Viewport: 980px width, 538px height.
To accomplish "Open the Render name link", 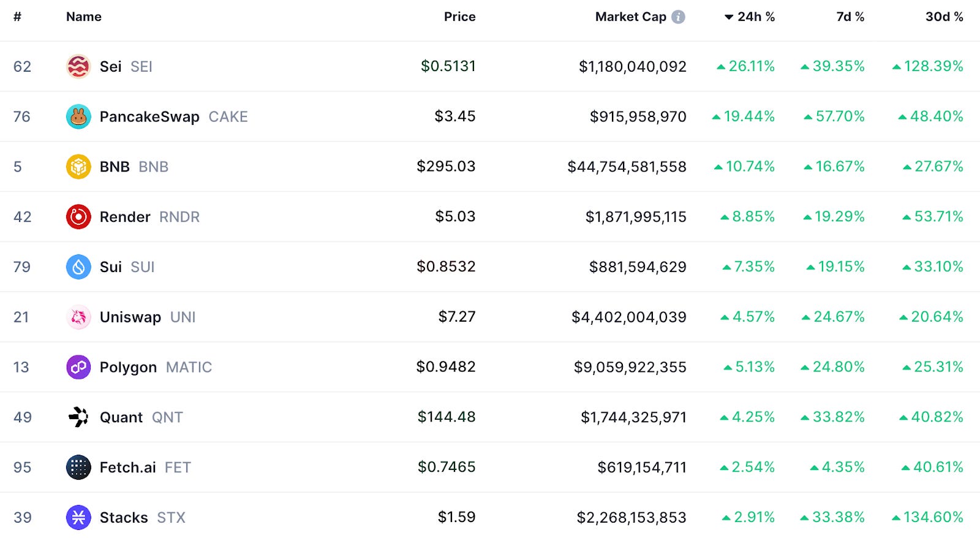I will click(x=125, y=217).
